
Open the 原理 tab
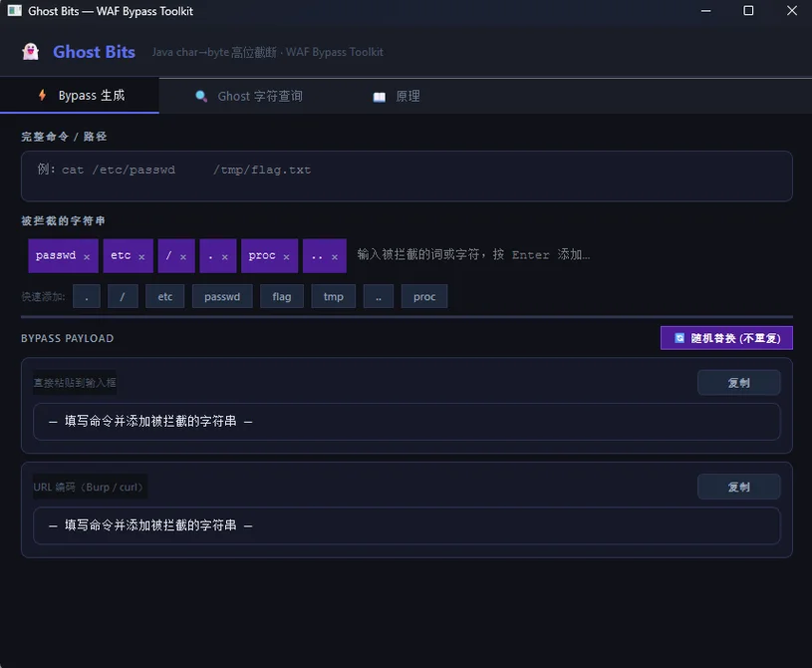coord(397,96)
